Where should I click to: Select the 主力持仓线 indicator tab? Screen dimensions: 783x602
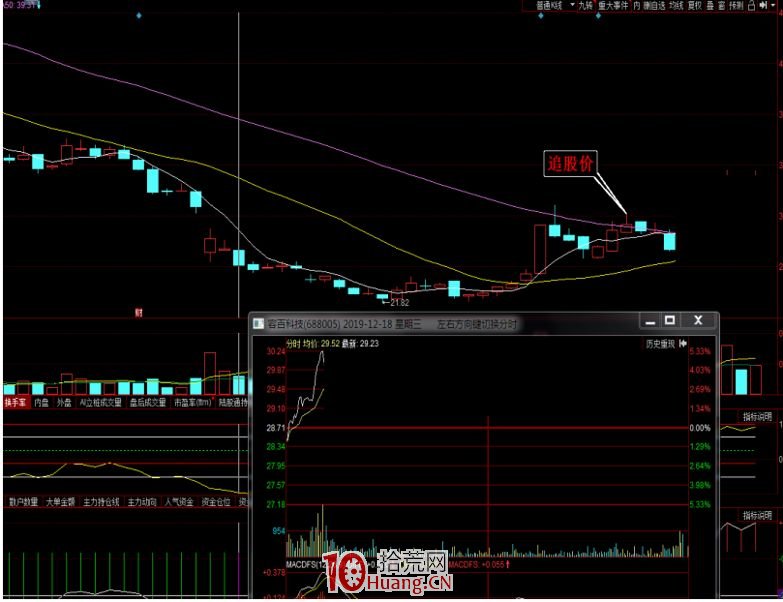click(101, 502)
